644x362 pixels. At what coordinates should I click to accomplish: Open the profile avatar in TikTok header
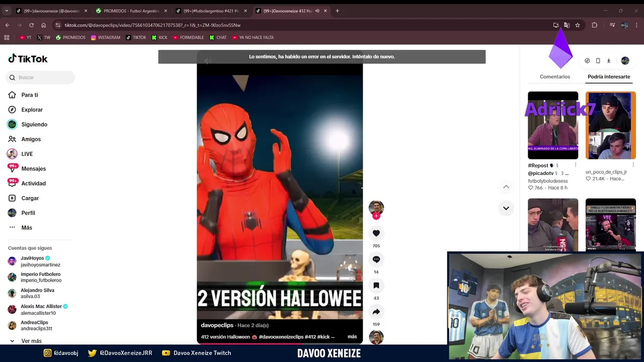pos(625,61)
